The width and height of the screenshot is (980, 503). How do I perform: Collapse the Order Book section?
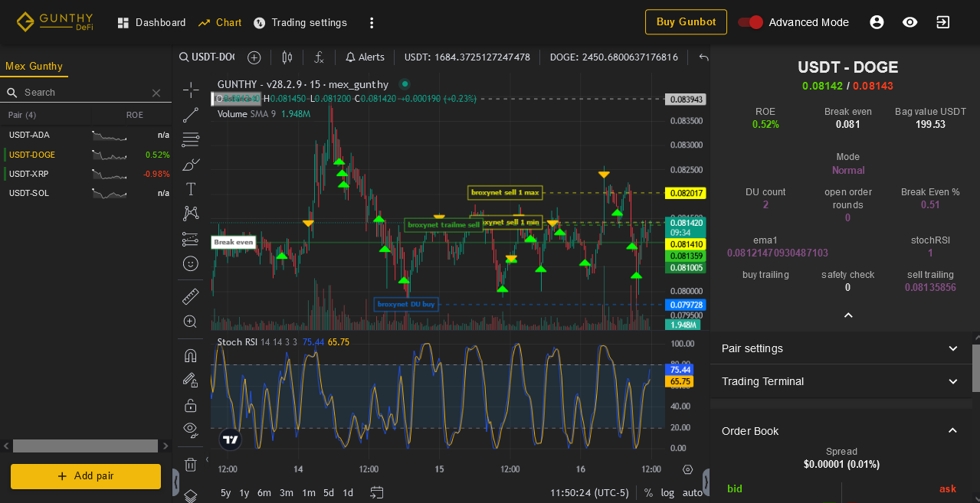click(x=841, y=431)
